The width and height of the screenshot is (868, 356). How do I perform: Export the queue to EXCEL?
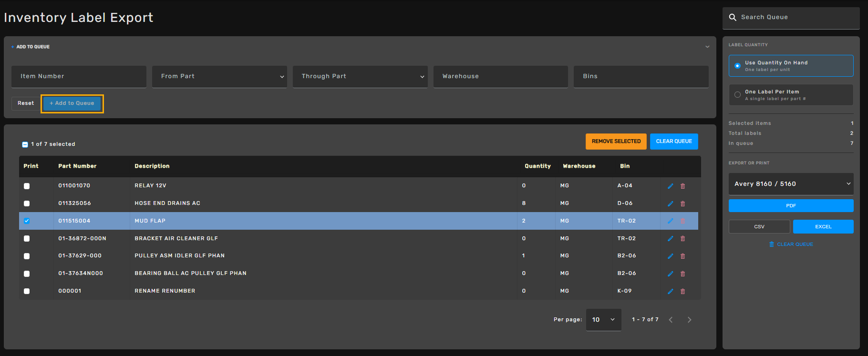823,227
